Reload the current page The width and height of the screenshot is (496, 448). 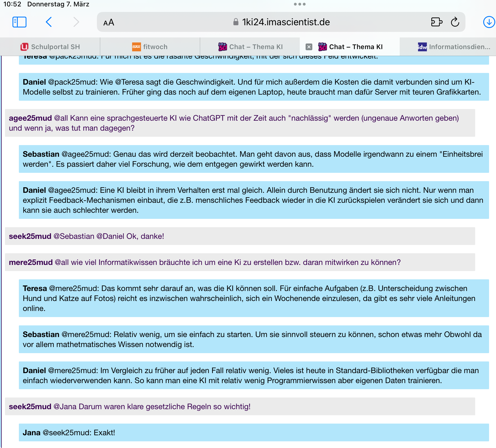point(455,22)
